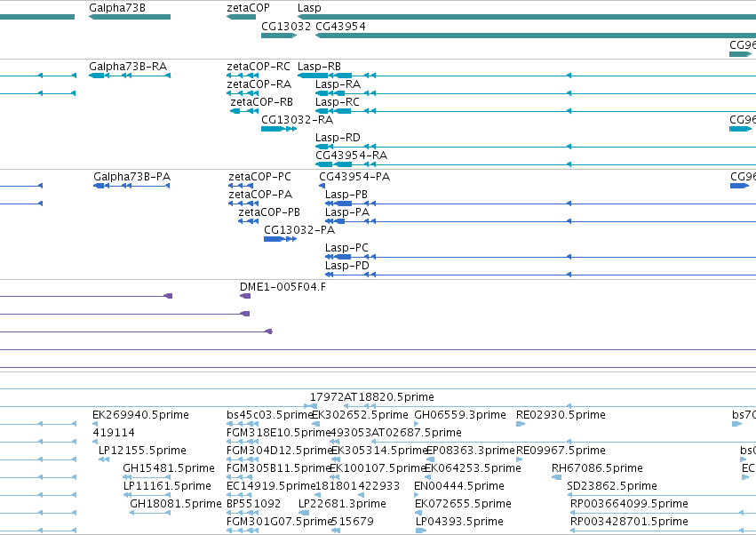Viewport: 756px width, 535px height.
Task: Click the Lasp-PB protein label
Action: pyautogui.click(x=346, y=195)
